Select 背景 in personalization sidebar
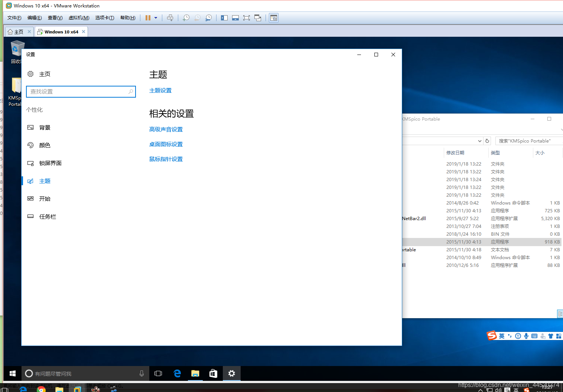 pyautogui.click(x=39, y=127)
